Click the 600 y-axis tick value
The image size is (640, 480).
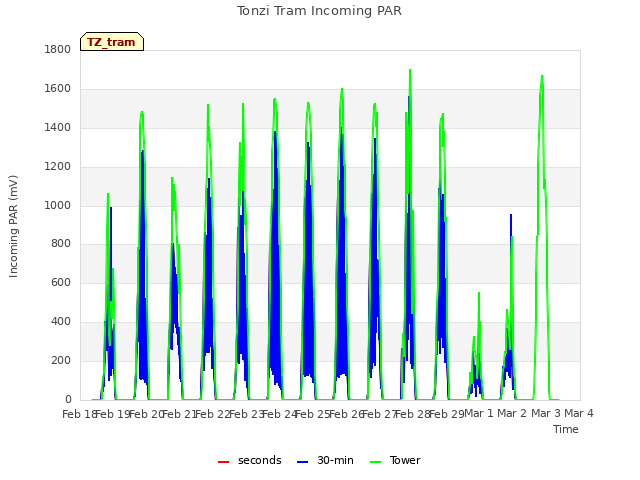61,282
